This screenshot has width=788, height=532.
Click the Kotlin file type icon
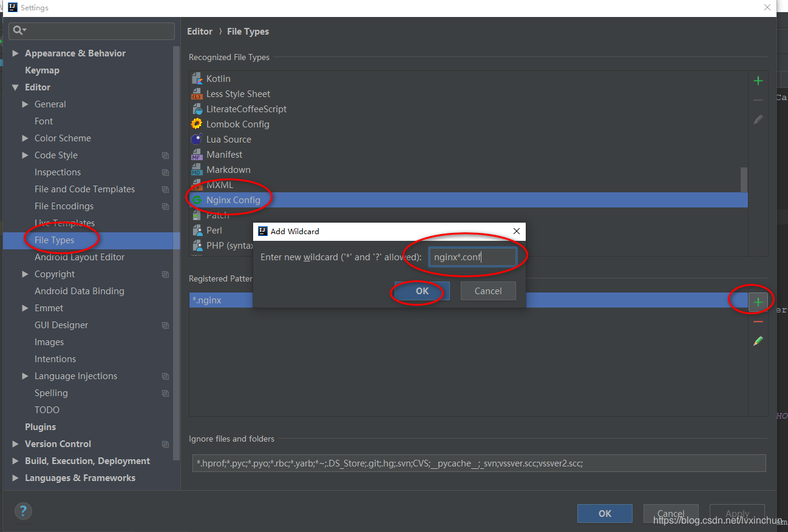[x=197, y=79]
